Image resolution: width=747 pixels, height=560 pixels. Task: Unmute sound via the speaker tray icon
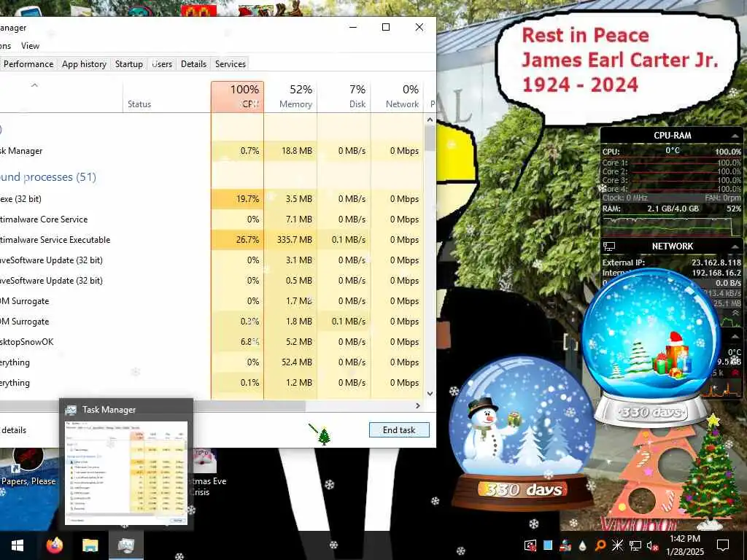(x=652, y=545)
